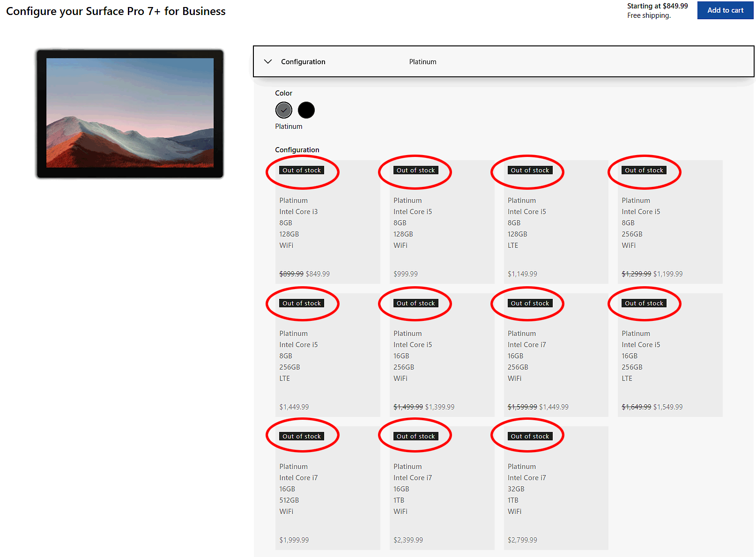Select the Platinum color swatch
756x557 pixels.
(283, 110)
